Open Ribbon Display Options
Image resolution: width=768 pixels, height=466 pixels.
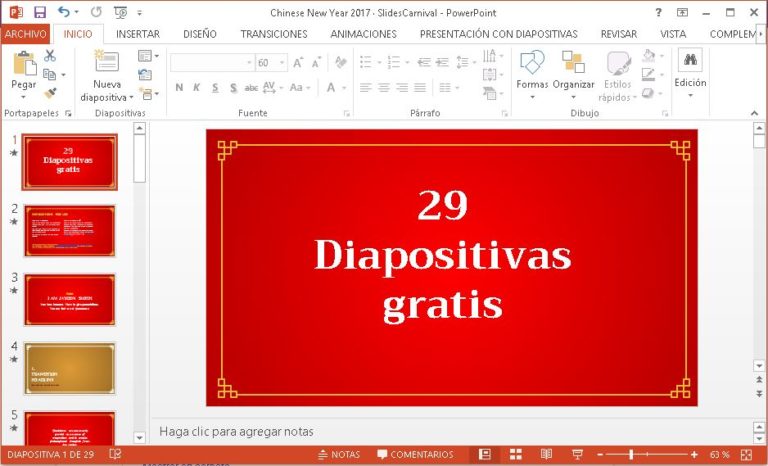tap(682, 13)
